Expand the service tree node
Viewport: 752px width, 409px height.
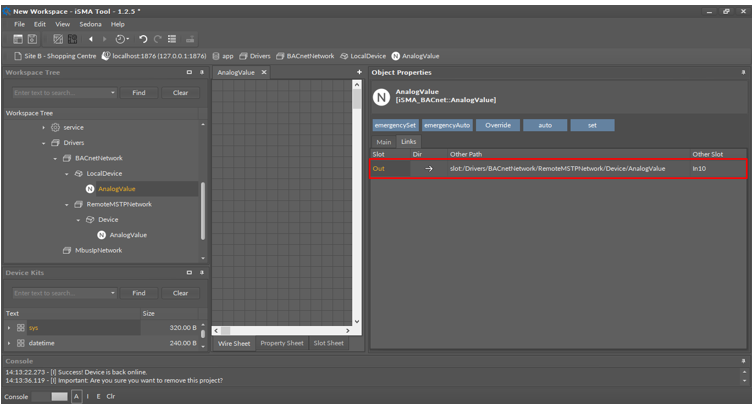[x=43, y=128]
